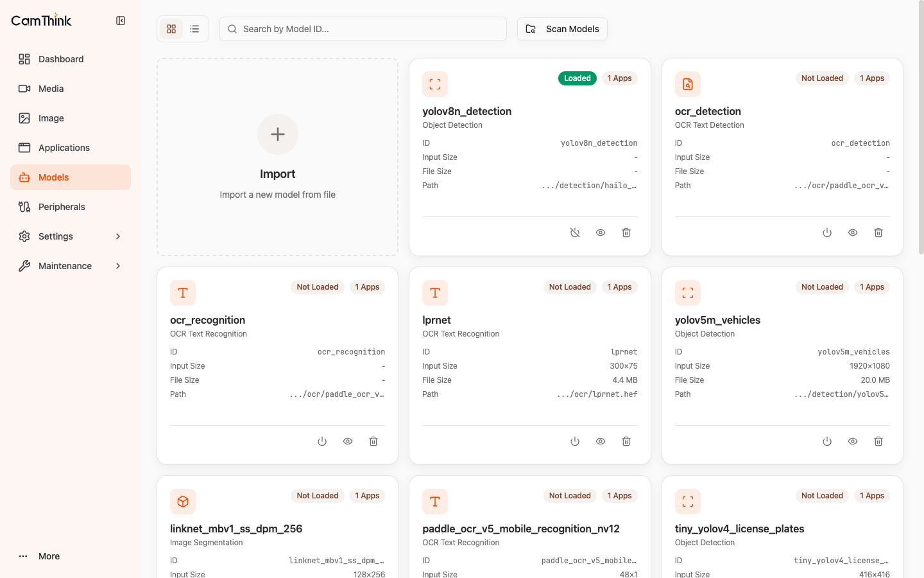The height and width of the screenshot is (578, 924).
Task: Click the Not Loaded badge on ocr_detection
Action: (x=822, y=78)
